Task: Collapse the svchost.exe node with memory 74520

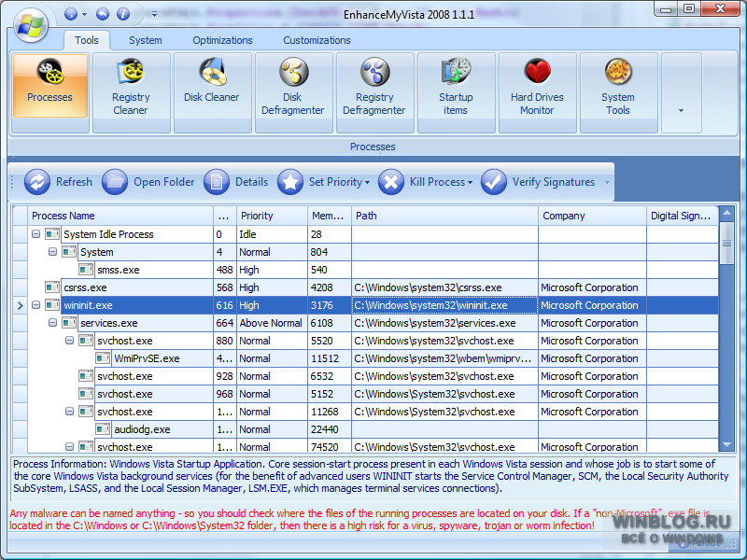Action: pyautogui.click(x=69, y=447)
